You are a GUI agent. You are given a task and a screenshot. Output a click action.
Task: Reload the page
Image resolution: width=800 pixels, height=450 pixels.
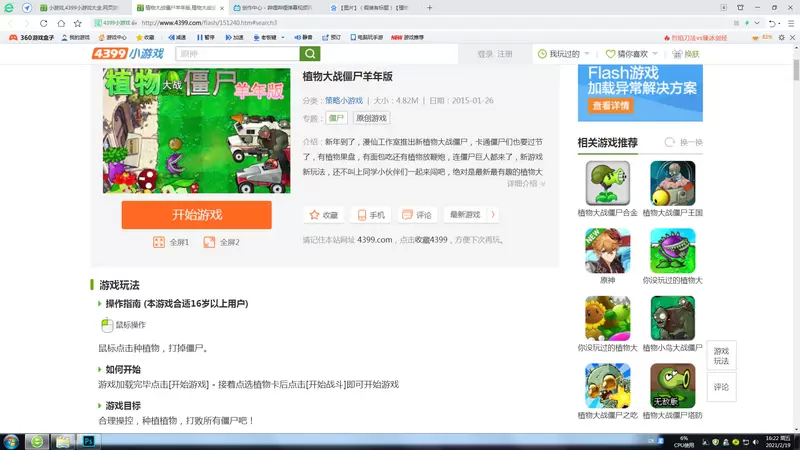[x=43, y=23]
